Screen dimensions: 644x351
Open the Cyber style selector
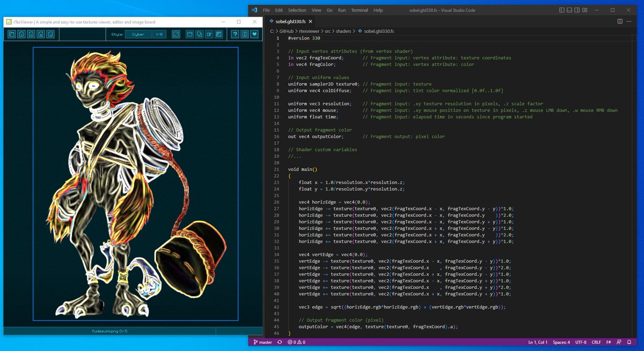click(137, 34)
